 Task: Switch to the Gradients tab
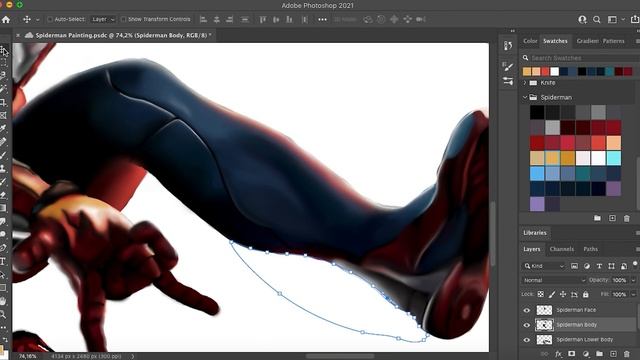(x=587, y=41)
